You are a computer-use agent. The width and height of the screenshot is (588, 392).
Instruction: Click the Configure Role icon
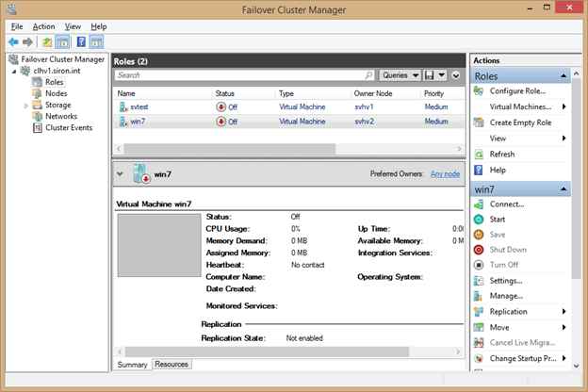pyautogui.click(x=479, y=91)
